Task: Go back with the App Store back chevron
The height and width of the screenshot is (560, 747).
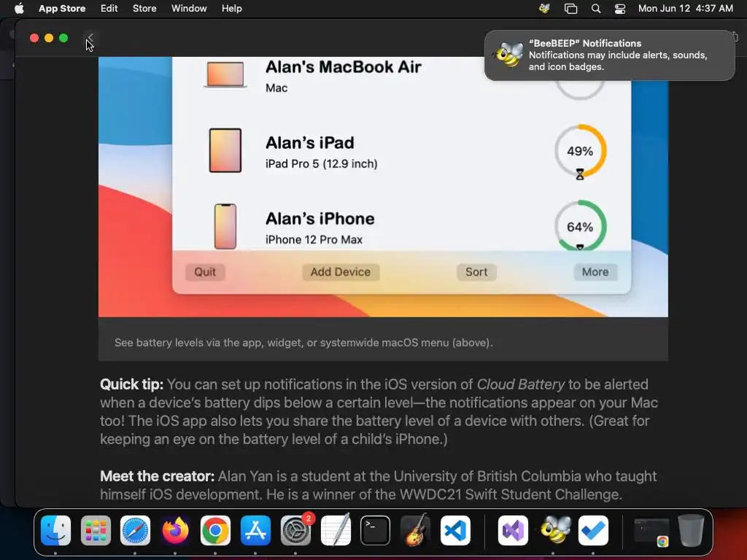Action: pos(90,38)
